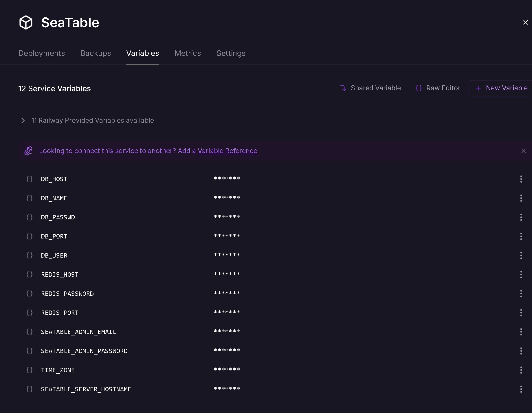
Task: Follow the Variable Reference link
Action: click(228, 151)
